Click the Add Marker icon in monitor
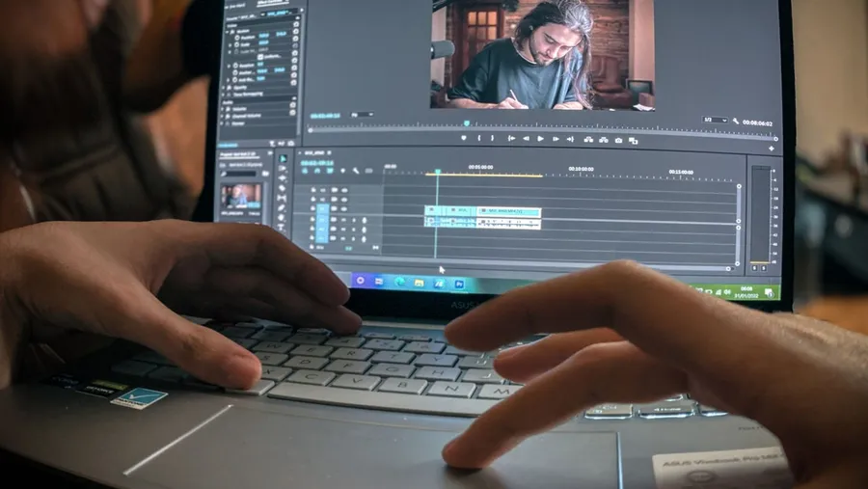This screenshot has width=868, height=489. (464, 138)
